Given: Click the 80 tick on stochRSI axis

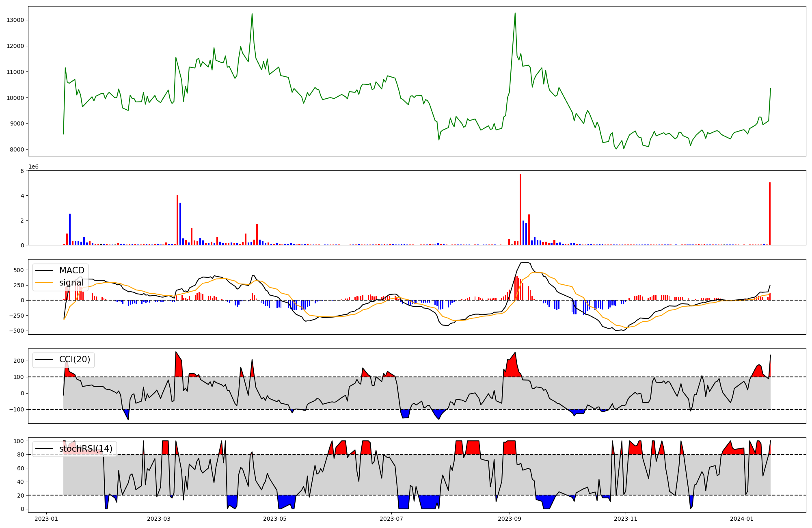Looking at the screenshot, I should pos(21,455).
